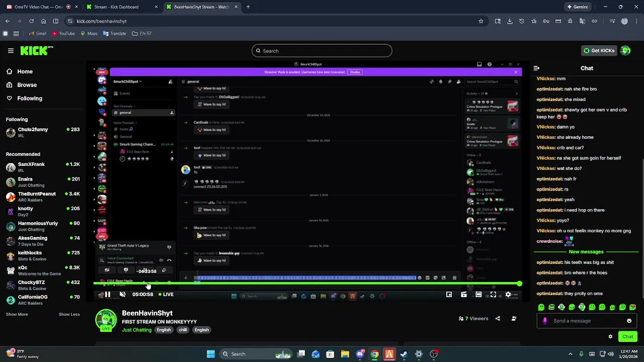Click Show Less under Recommended
644x362 pixels.
pyautogui.click(x=69, y=314)
